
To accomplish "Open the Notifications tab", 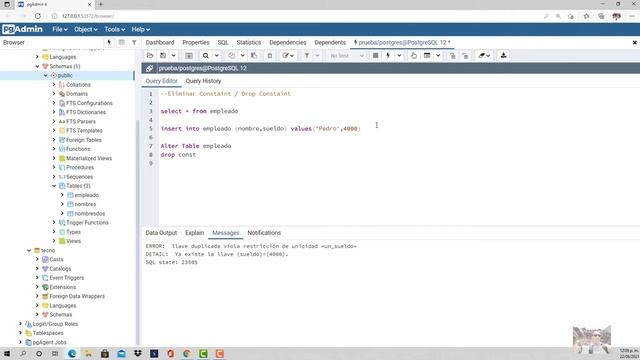I will tap(264, 233).
